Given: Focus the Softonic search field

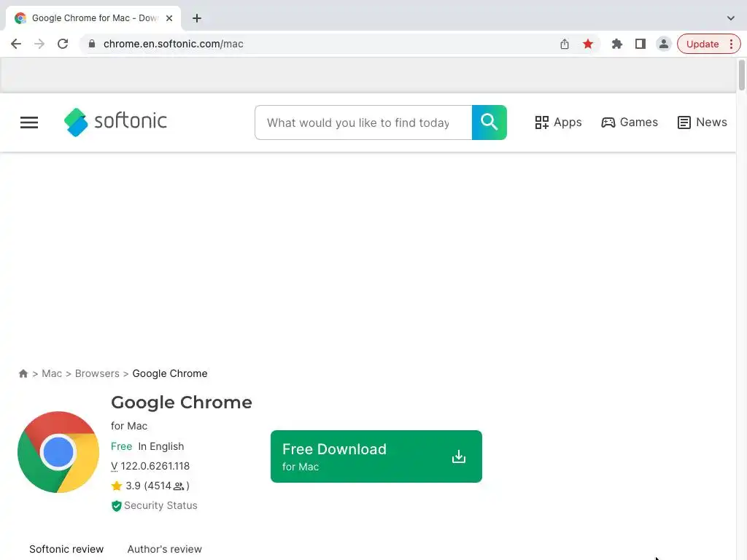Looking at the screenshot, I should (363, 122).
